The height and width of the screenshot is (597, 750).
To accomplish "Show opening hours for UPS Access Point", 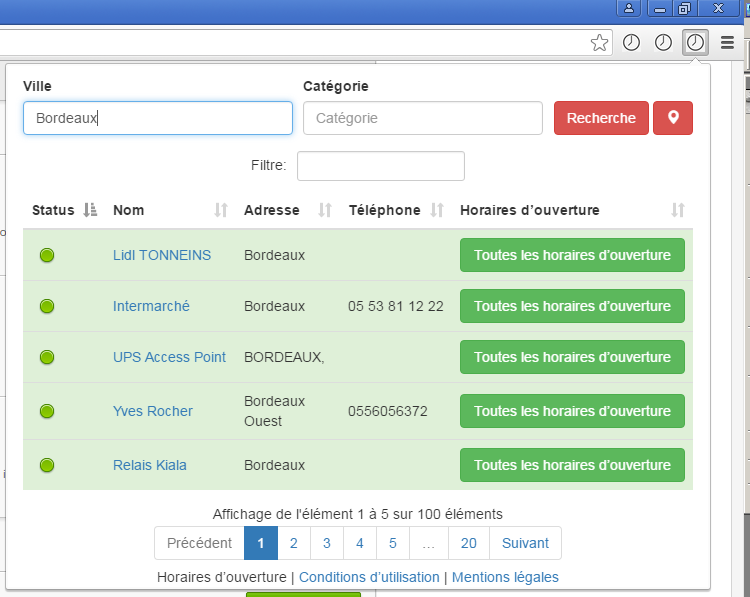I will tap(572, 357).
